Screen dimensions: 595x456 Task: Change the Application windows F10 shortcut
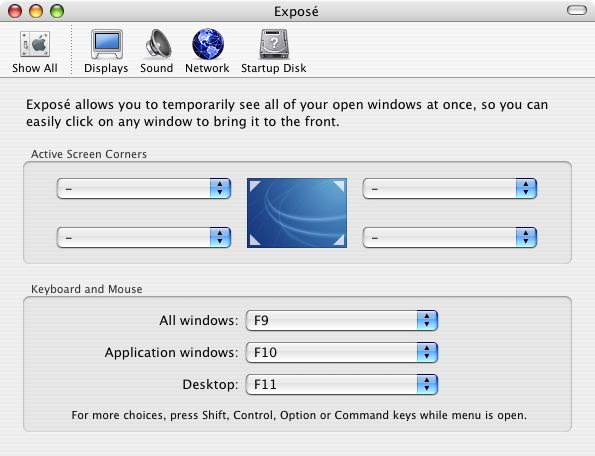coord(342,352)
